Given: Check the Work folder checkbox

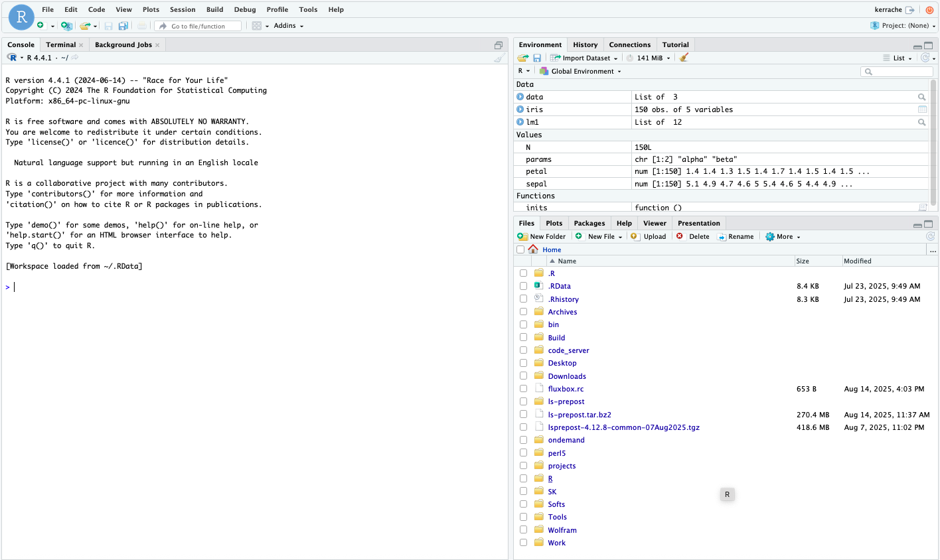Looking at the screenshot, I should 523,543.
